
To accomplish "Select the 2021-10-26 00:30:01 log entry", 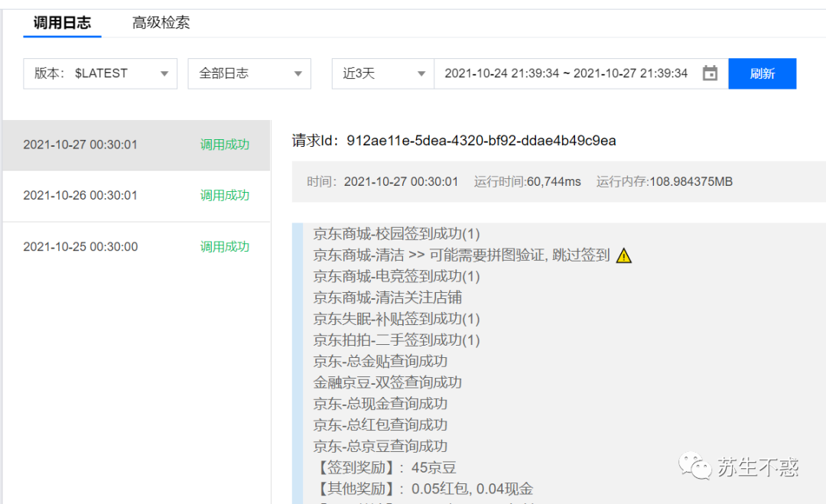I will coord(136,196).
